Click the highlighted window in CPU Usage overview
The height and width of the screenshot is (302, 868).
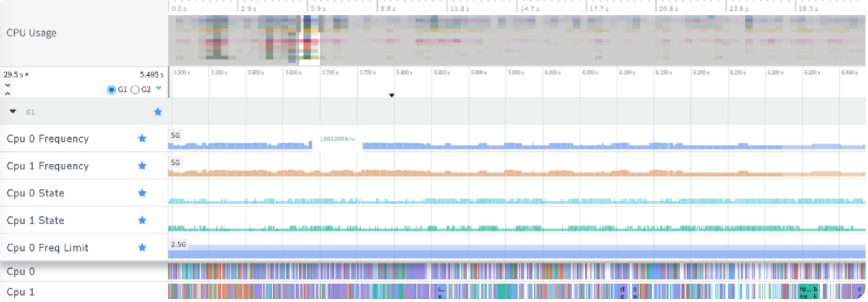click(x=310, y=40)
